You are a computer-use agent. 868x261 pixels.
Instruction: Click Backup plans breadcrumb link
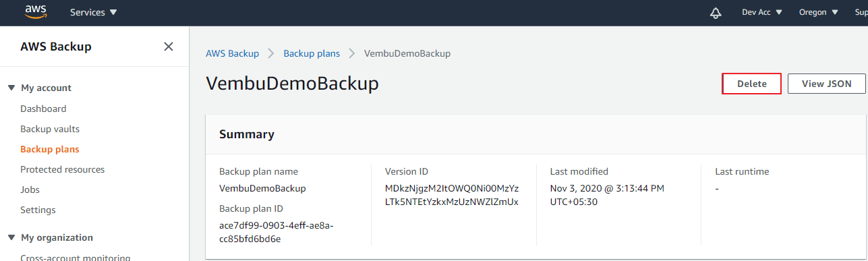click(312, 53)
